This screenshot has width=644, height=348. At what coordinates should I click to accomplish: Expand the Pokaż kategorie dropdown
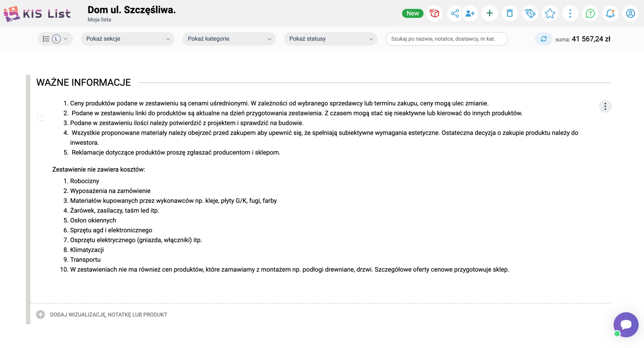point(229,39)
